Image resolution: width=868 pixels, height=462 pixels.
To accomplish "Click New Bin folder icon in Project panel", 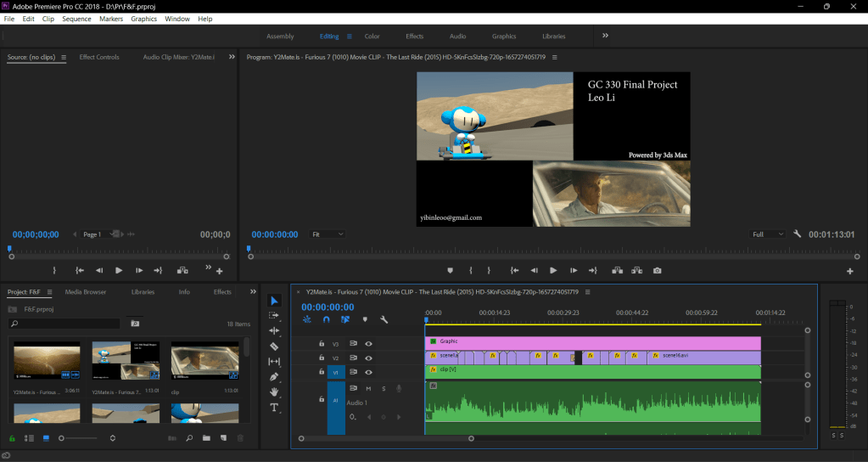I will coord(205,438).
